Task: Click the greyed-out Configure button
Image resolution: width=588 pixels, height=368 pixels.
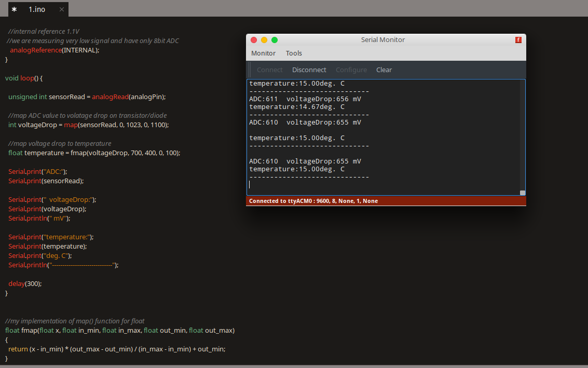Action: 351,70
